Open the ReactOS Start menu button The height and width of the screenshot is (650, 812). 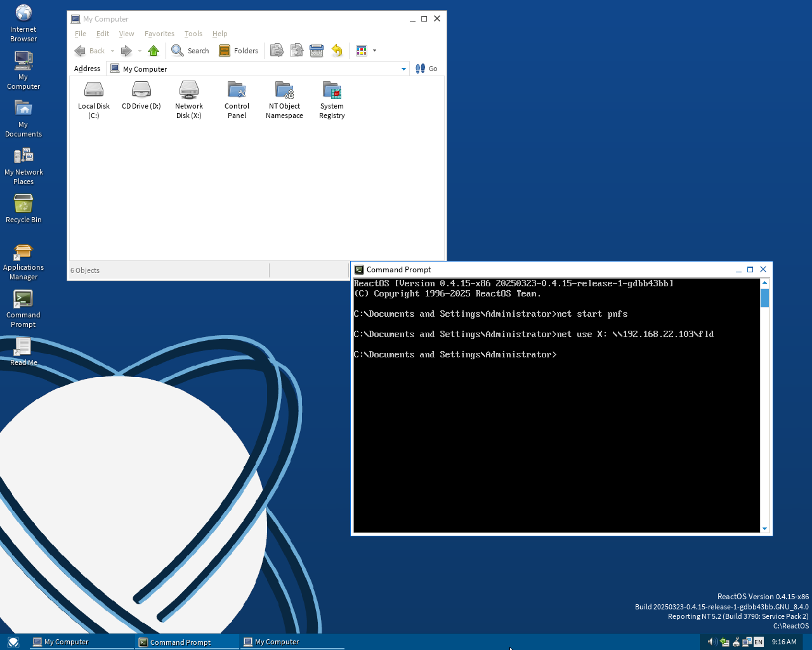13,642
